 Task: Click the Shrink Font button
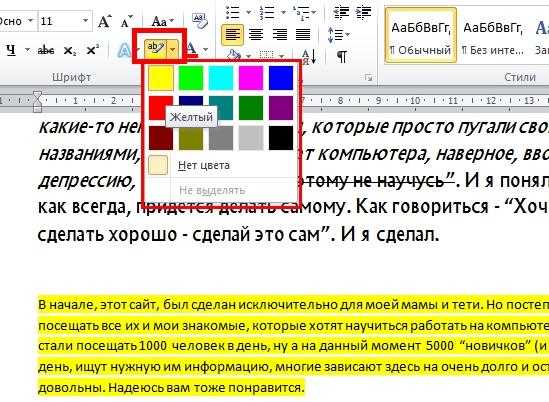[x=126, y=21]
